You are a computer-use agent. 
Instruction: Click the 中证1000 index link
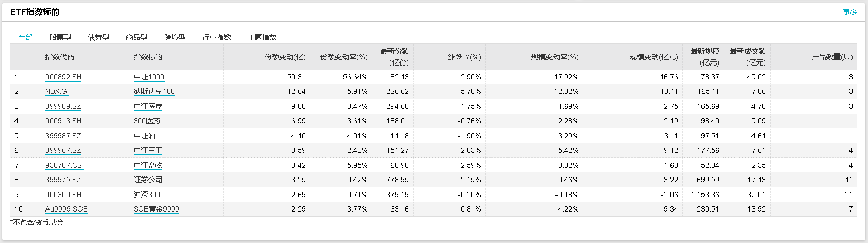(149, 77)
